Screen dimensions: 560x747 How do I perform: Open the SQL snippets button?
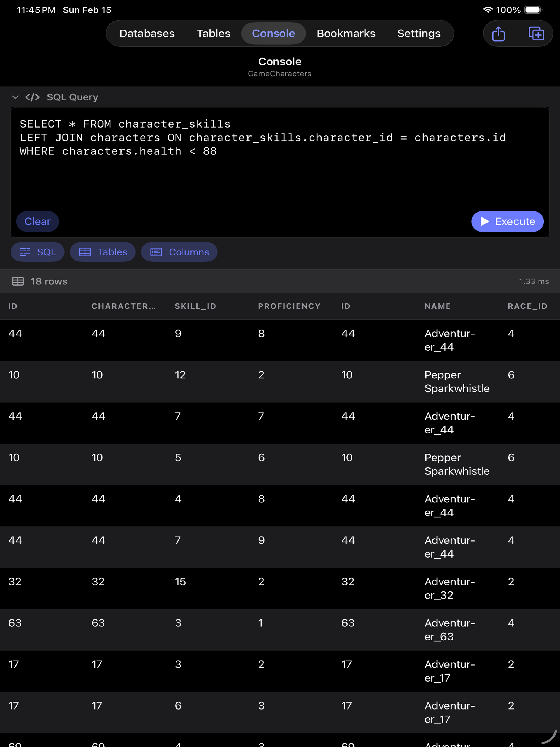pyautogui.click(x=37, y=252)
